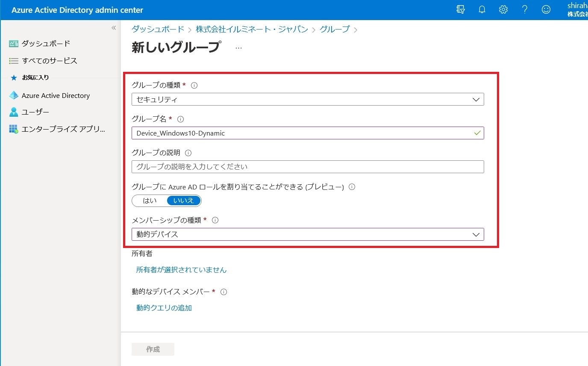Open the グループの種類 dropdown
This screenshot has width=588, height=366.
click(x=308, y=99)
